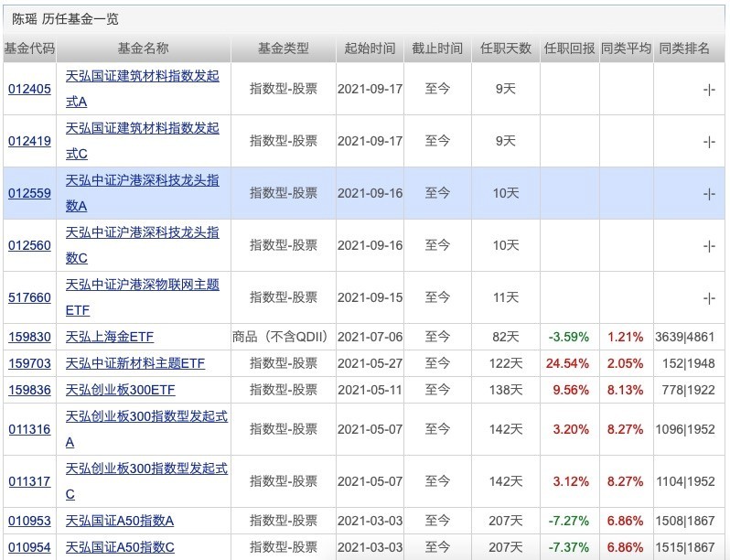This screenshot has width=730, height=560.
Task: Open fund code link 010954
Action: tap(29, 547)
